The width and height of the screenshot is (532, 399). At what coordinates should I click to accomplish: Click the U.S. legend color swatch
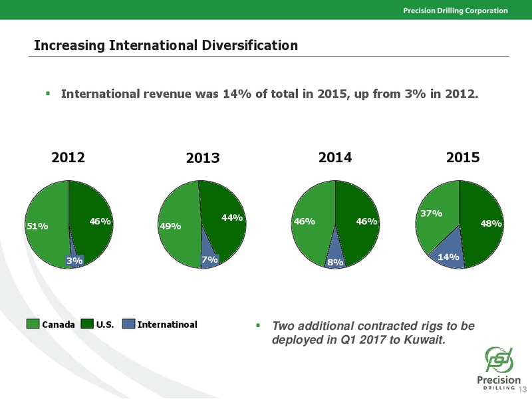(87, 324)
